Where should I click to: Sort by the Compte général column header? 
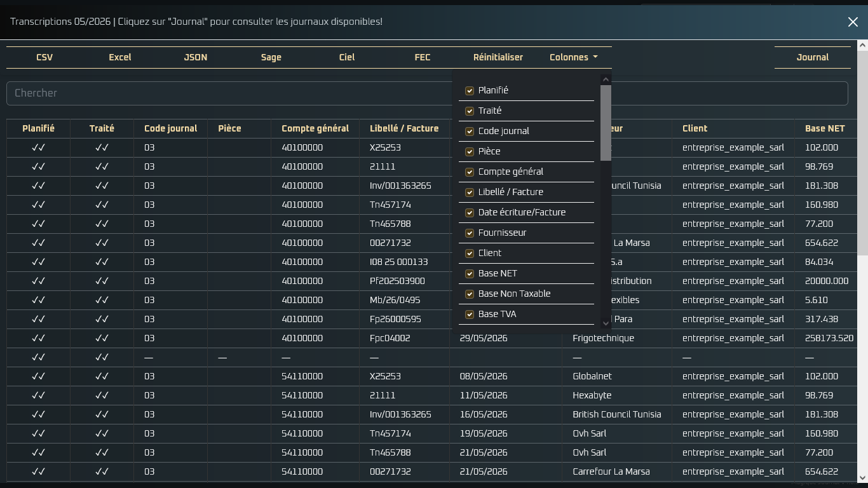click(x=315, y=128)
